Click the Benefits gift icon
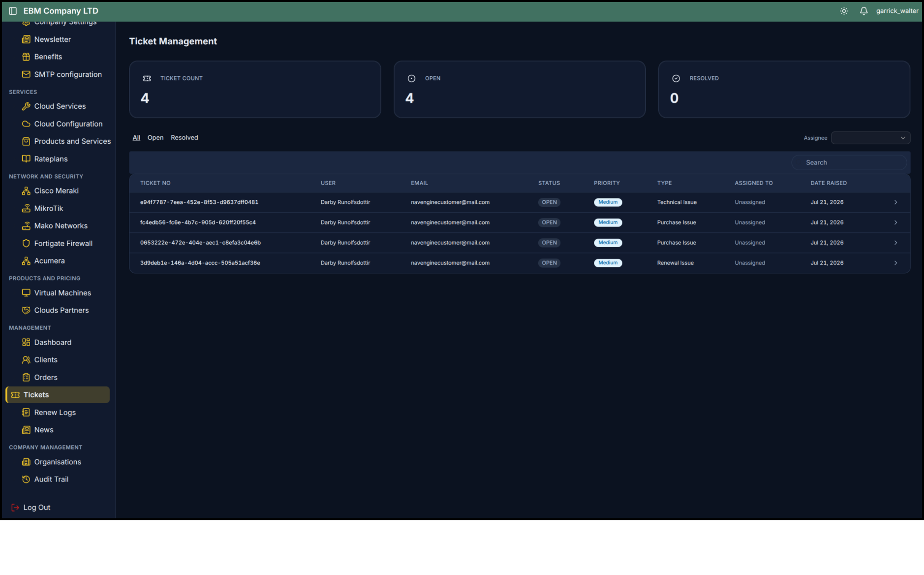The height and width of the screenshot is (575, 924). pos(26,57)
